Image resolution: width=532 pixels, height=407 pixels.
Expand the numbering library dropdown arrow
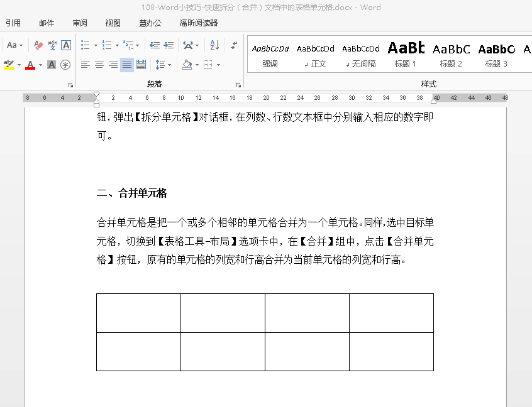coord(117,45)
